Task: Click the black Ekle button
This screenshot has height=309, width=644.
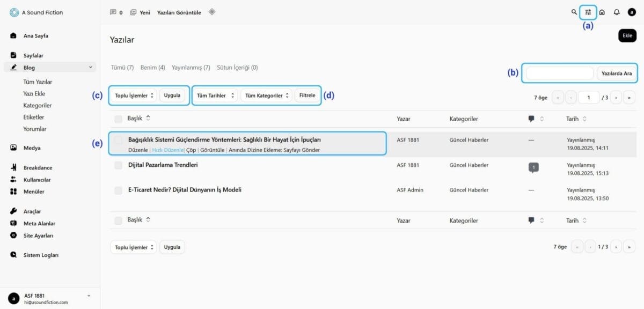Action: 627,35
